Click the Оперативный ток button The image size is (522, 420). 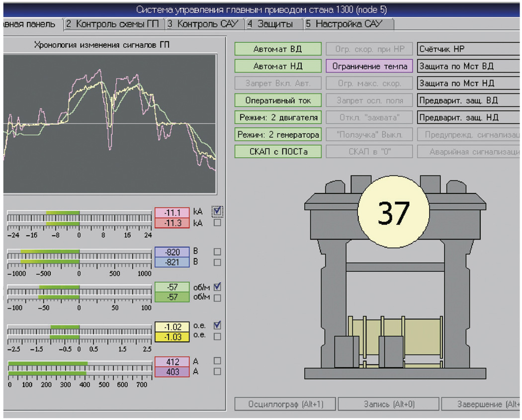point(278,100)
